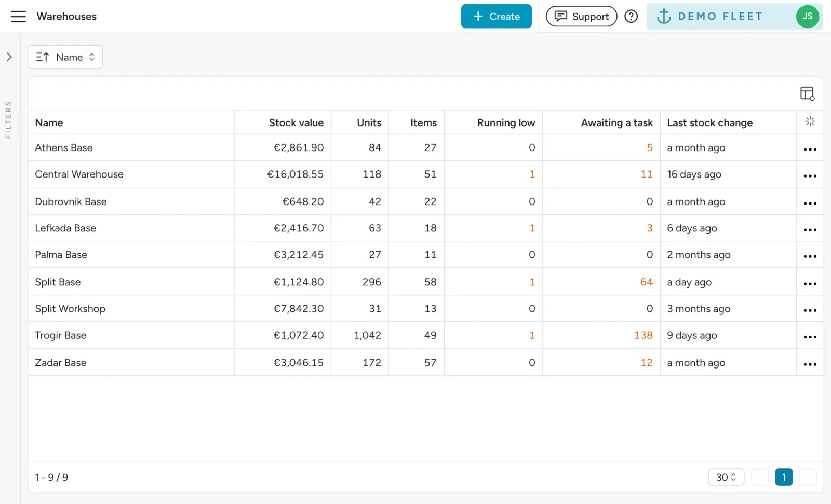This screenshot has width=831, height=504.
Task: Click the next page button
Action: [808, 477]
